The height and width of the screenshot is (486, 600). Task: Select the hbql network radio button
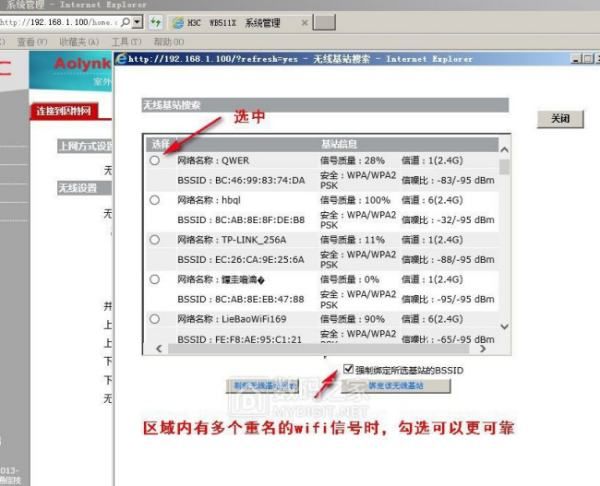pyautogui.click(x=154, y=200)
